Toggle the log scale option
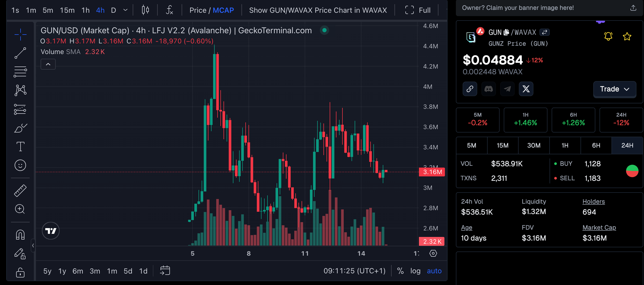 (415, 271)
